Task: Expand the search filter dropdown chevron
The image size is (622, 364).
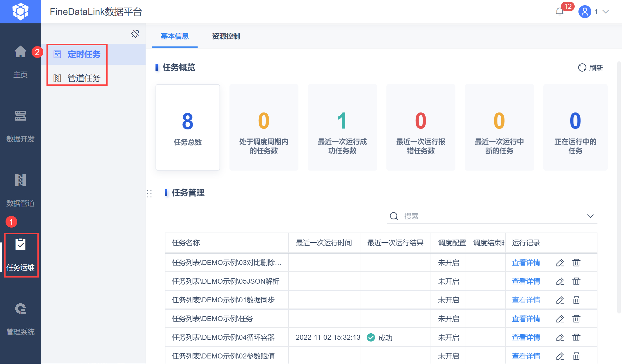Action: [x=590, y=216]
